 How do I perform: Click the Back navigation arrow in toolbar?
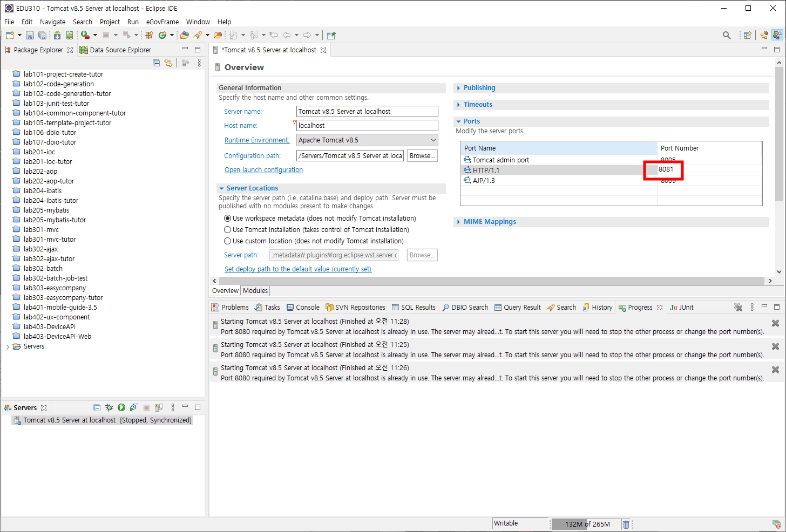[x=287, y=35]
